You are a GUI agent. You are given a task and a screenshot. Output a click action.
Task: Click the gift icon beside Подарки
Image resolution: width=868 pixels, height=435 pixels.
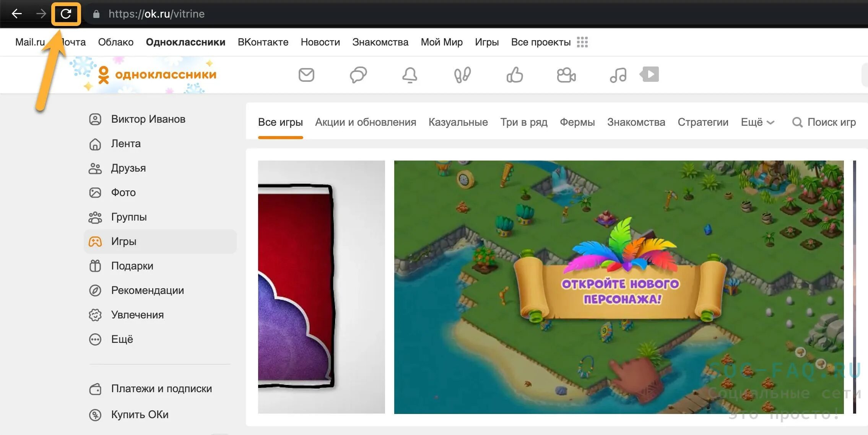point(95,266)
